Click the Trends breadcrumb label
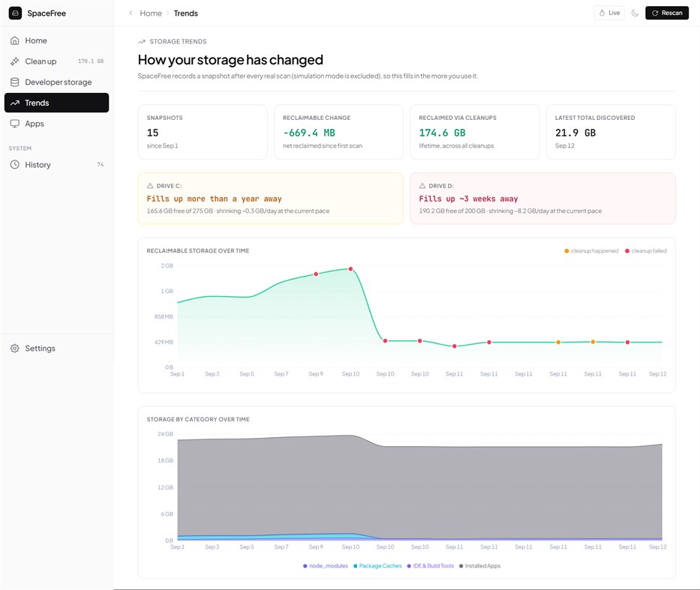Image resolution: width=700 pixels, height=590 pixels. (186, 13)
